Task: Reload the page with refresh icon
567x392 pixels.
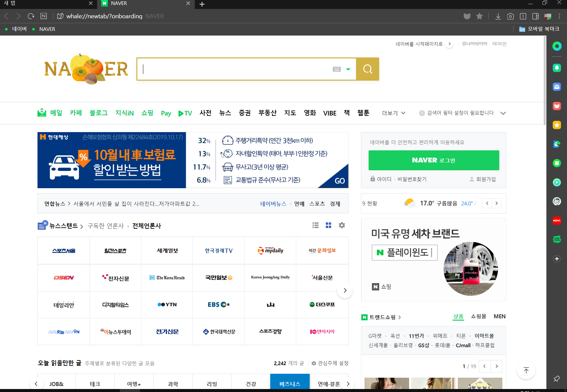Action: [31, 16]
